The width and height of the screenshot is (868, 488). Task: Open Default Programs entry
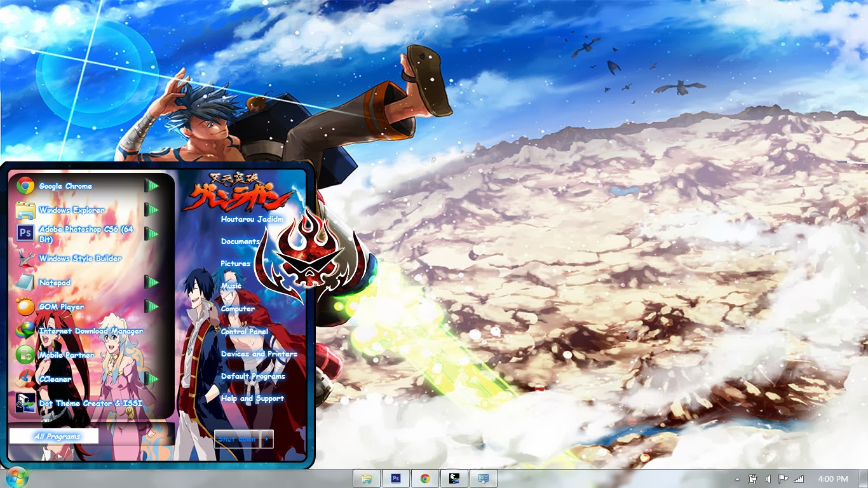click(x=254, y=376)
